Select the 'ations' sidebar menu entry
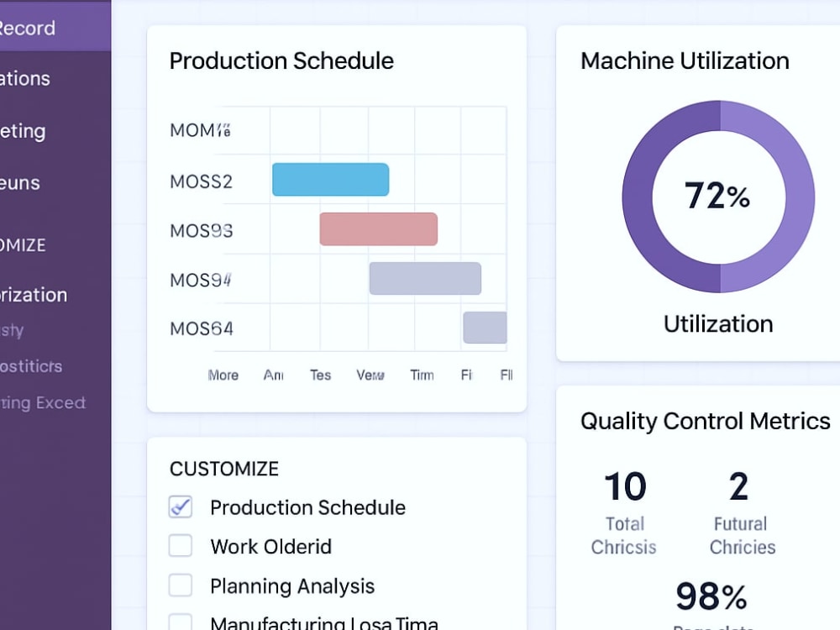 point(24,79)
